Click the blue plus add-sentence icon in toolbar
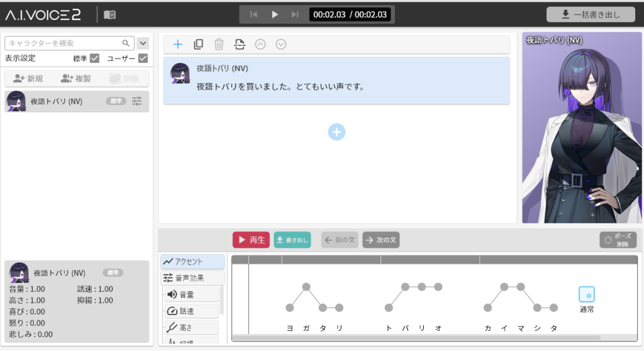Viewport: 644px width, 351px height. (x=178, y=44)
